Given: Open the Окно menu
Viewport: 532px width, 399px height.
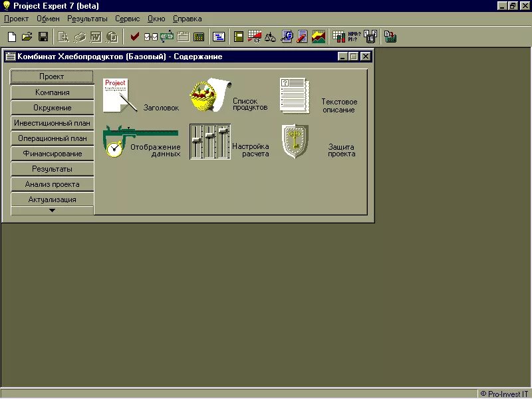Looking at the screenshot, I should [156, 19].
